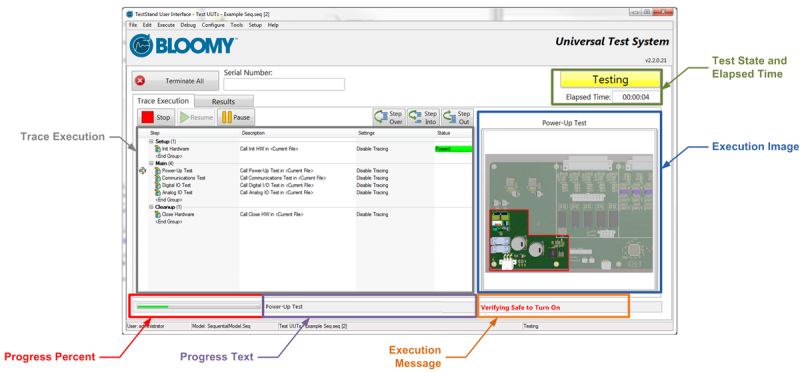This screenshot has height=373, width=800.
Task: Click the circuit board execution image
Action: point(569,213)
